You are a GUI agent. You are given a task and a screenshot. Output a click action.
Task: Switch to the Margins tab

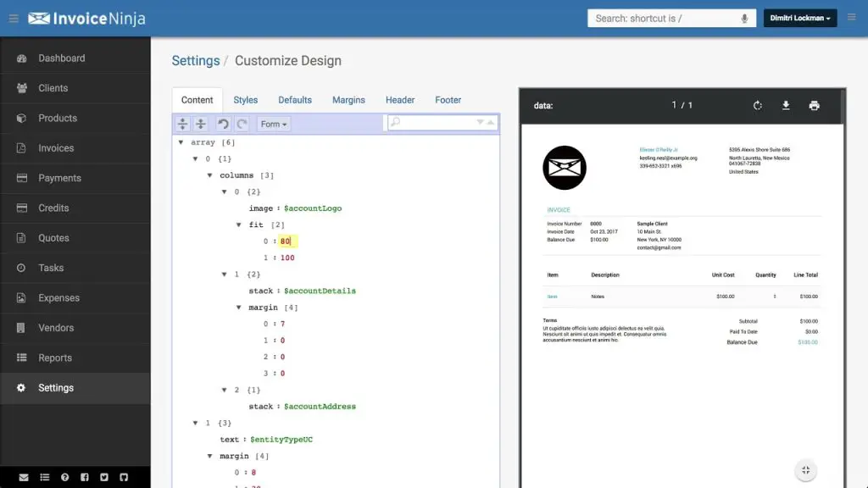coord(348,100)
